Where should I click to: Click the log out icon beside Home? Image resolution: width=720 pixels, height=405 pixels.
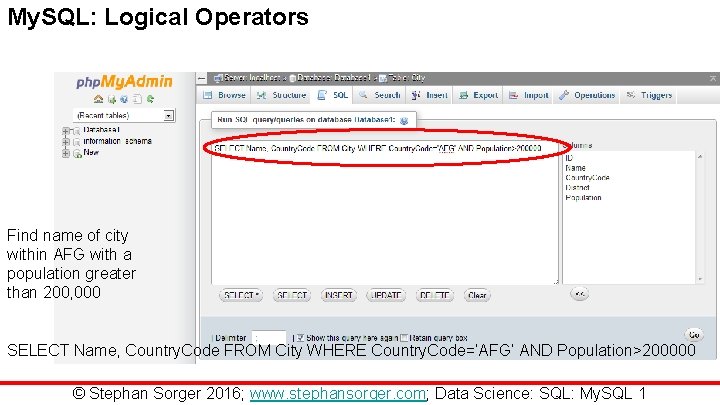[x=112, y=99]
